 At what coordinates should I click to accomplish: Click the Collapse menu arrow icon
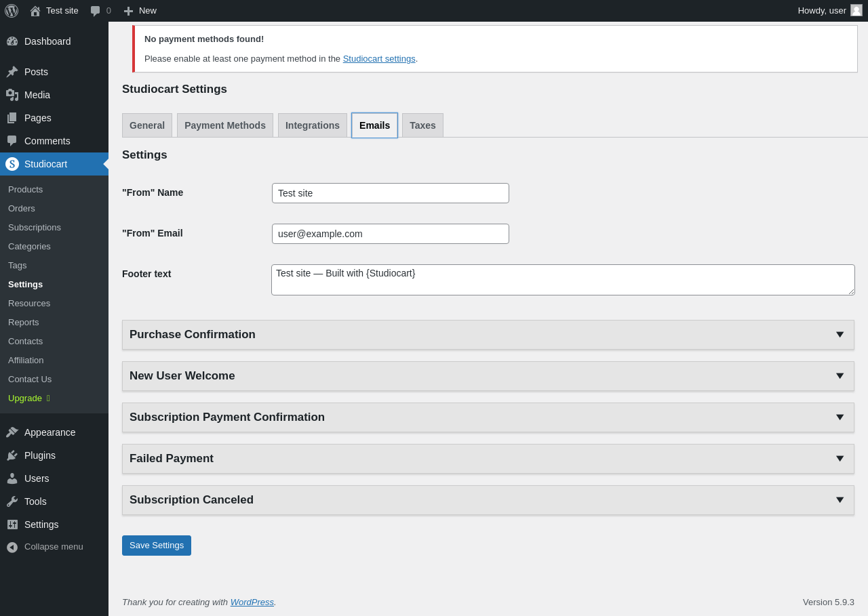pyautogui.click(x=12, y=547)
